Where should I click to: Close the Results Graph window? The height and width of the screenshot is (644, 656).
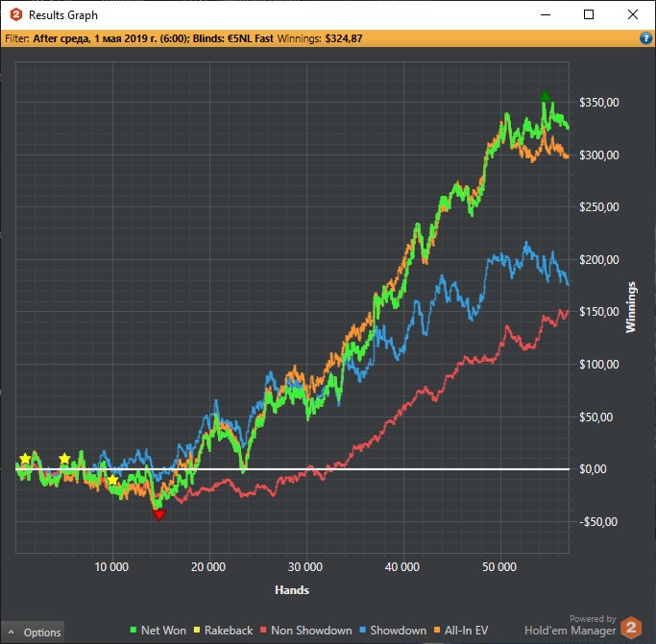click(633, 14)
